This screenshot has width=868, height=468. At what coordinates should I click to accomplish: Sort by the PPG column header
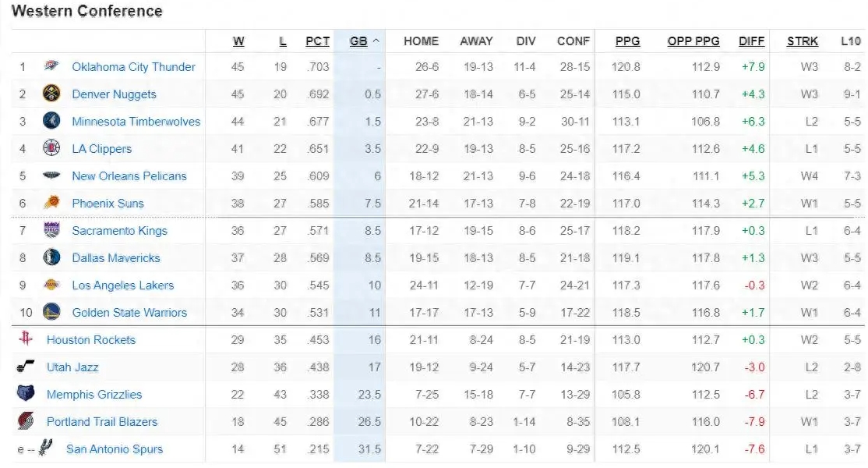click(x=627, y=41)
